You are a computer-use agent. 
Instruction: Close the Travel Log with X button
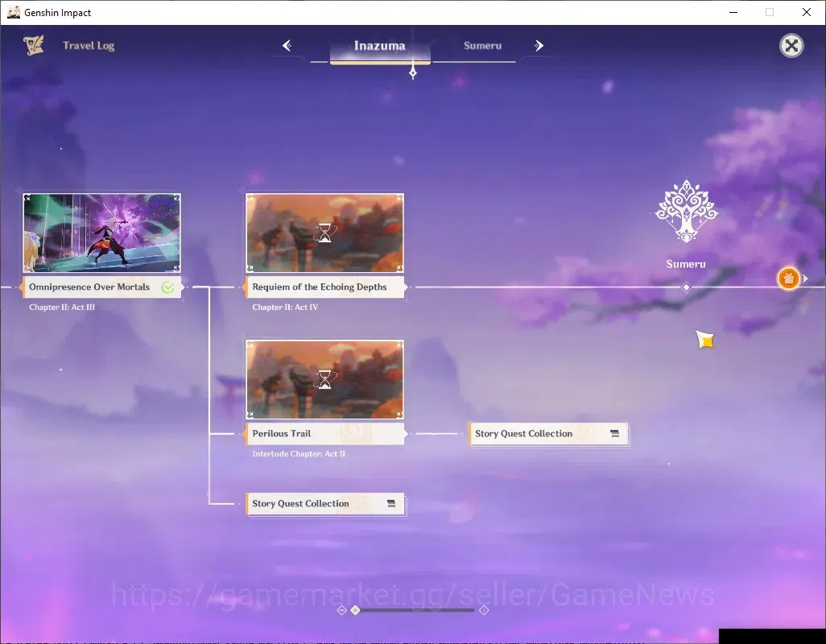pyautogui.click(x=791, y=46)
